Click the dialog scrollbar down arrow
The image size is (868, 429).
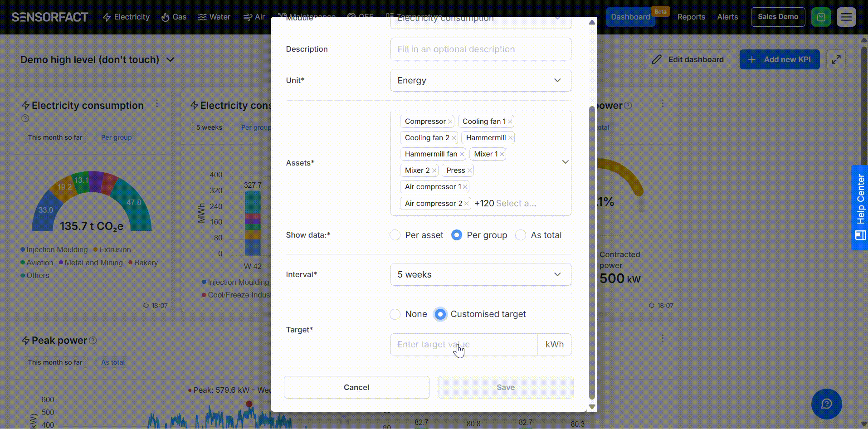592,407
